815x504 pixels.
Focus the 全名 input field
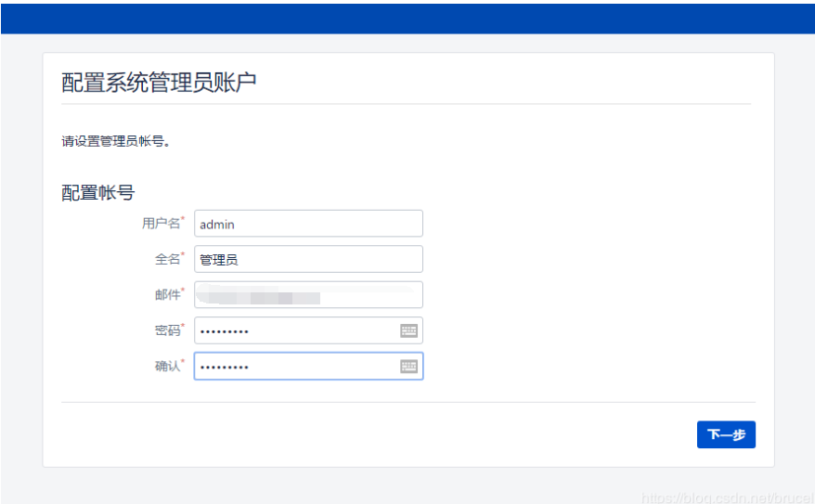(x=308, y=259)
